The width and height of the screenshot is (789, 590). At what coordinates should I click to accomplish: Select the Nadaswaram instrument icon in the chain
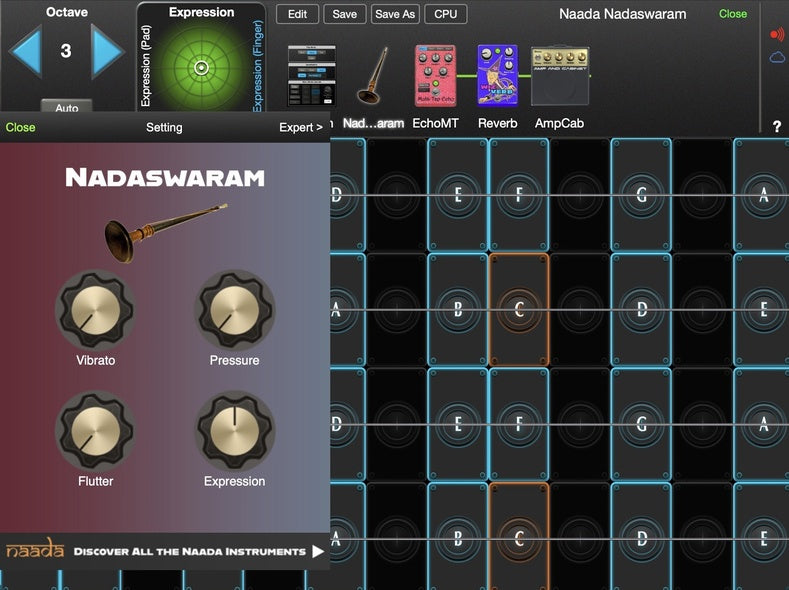click(x=373, y=76)
